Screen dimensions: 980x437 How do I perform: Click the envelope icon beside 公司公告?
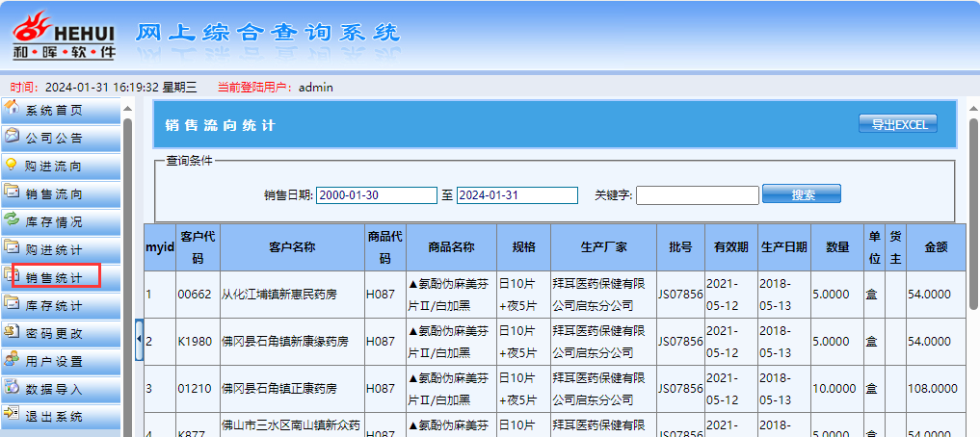[x=13, y=137]
